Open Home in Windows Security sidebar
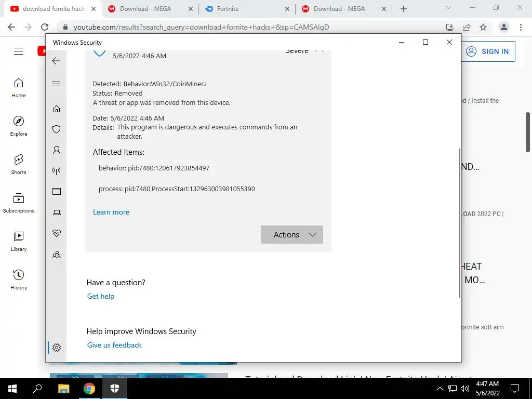This screenshot has height=399, width=532. (x=56, y=109)
